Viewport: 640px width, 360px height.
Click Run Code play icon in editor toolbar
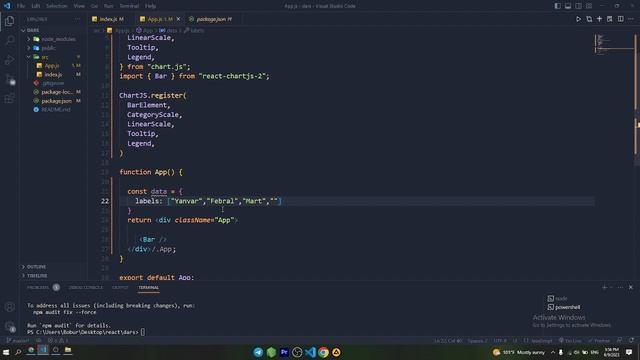578,19
